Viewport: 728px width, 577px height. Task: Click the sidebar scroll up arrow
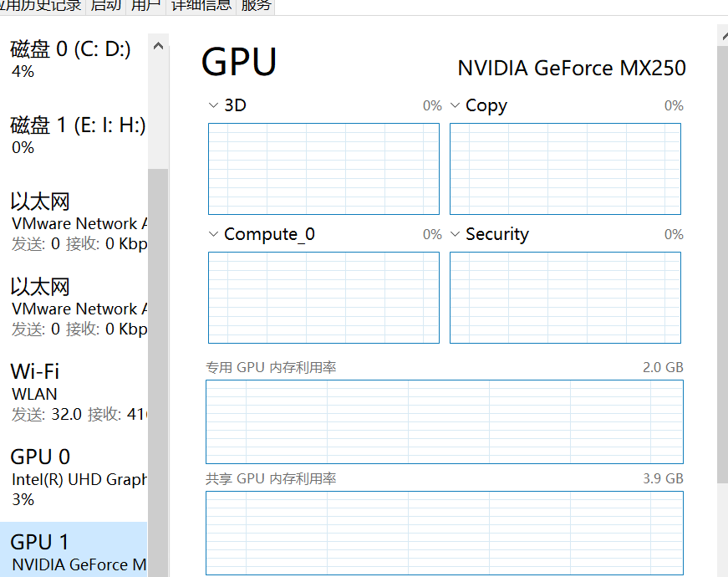coord(158,45)
